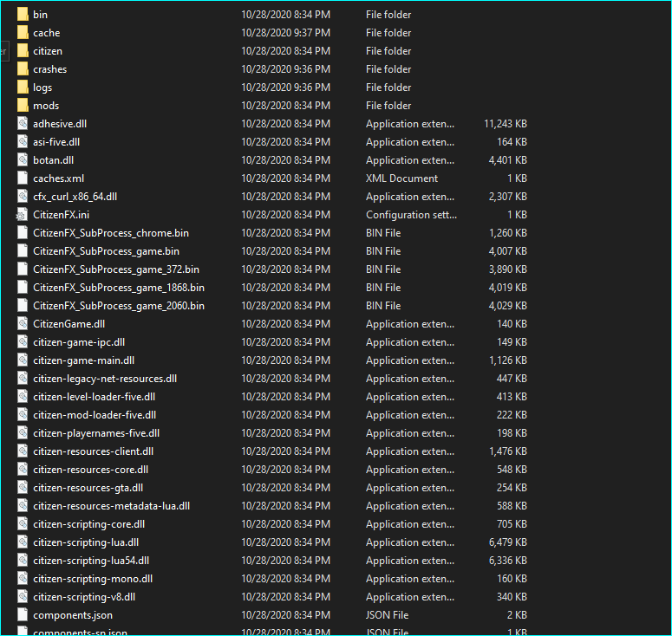Click the citizen-scripting-core.dll size 705 KB

[x=512, y=523]
